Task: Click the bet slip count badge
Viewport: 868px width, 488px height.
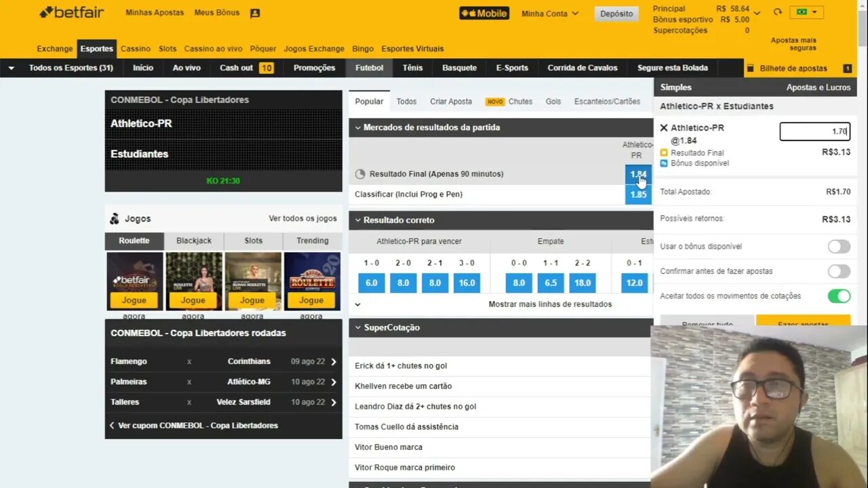Action: point(847,68)
